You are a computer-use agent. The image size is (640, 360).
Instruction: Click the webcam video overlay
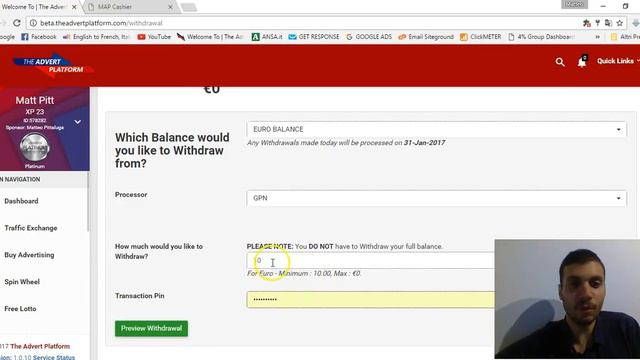point(567,299)
